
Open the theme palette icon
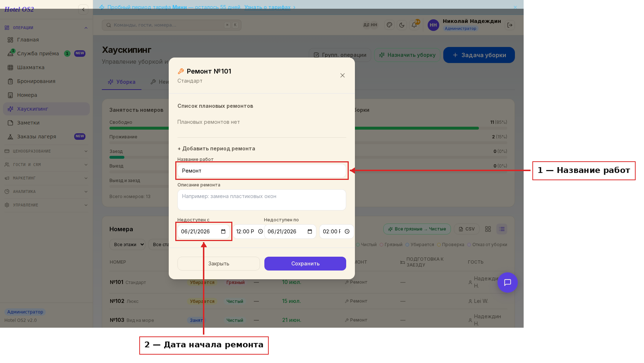[389, 25]
